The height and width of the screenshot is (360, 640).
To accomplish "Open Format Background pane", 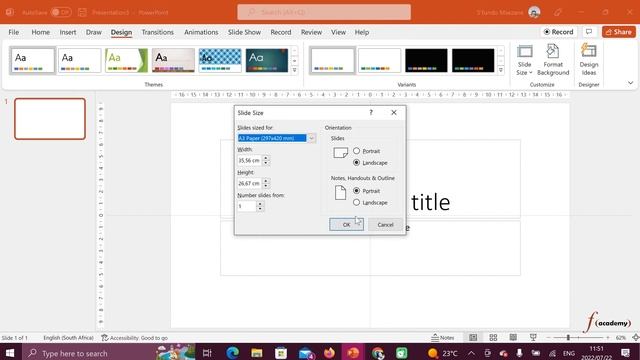I will [x=553, y=60].
